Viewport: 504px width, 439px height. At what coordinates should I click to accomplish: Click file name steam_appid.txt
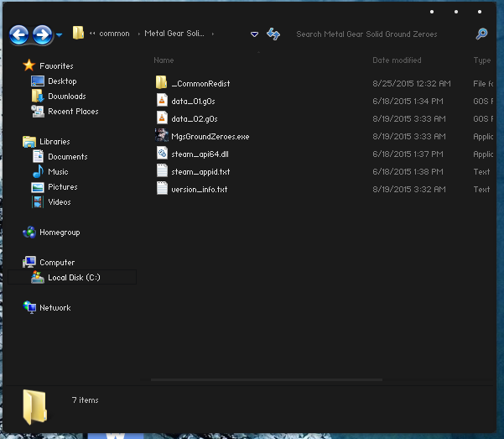[200, 172]
